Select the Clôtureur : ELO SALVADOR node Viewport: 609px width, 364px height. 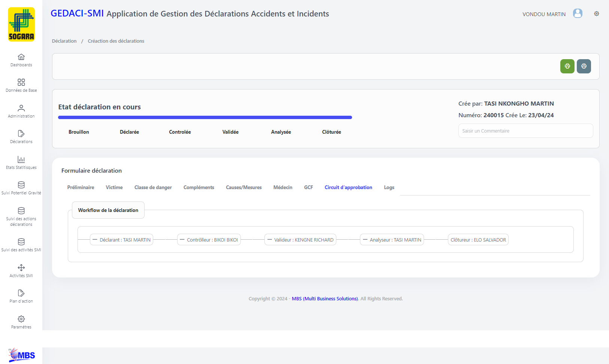[478, 240]
